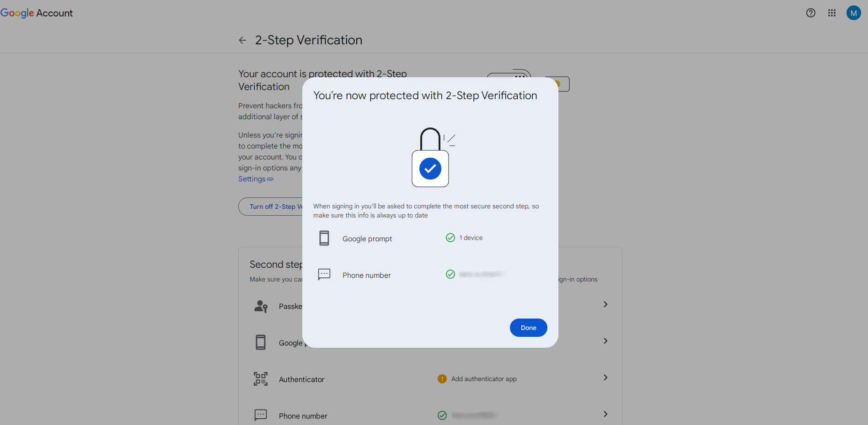Screen dimensions: 868x425
Task: Expand the Authenticator row chevron
Action: point(605,377)
